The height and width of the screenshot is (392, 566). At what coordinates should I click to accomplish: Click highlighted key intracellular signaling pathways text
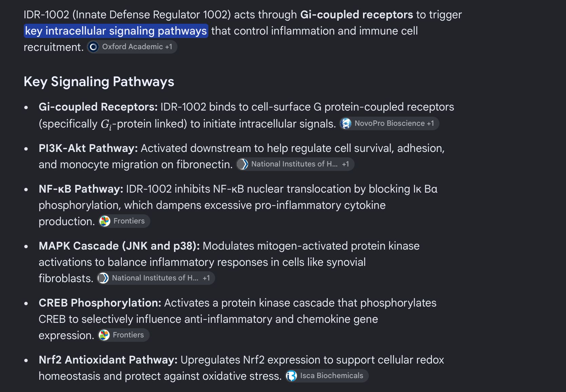tap(116, 31)
